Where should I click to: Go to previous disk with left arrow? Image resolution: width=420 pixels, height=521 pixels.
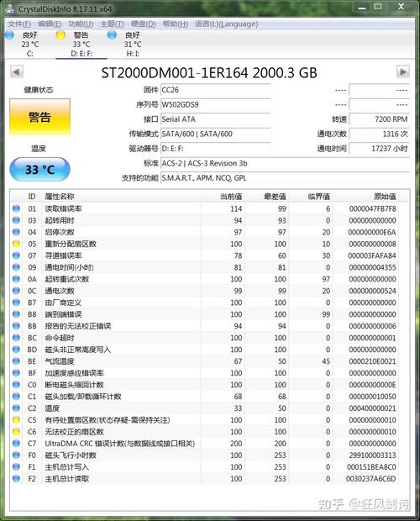point(17,71)
